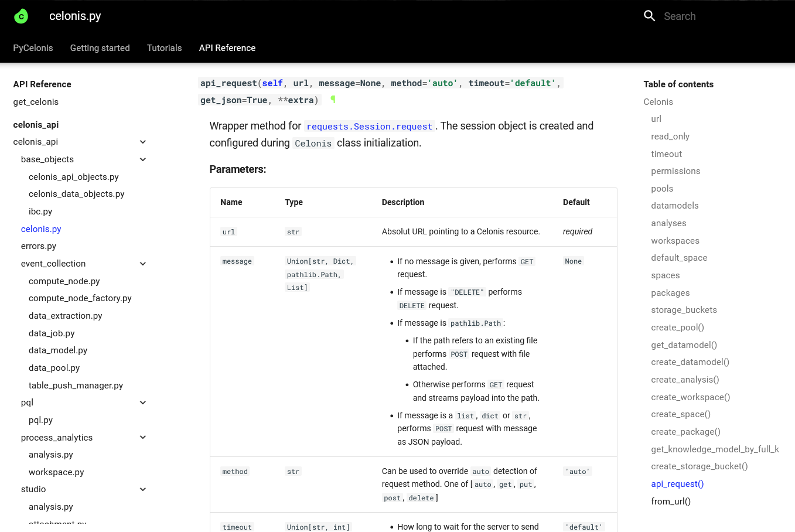Select the API Reference tab
Image resolution: width=795 pixels, height=532 pixels.
coord(227,48)
